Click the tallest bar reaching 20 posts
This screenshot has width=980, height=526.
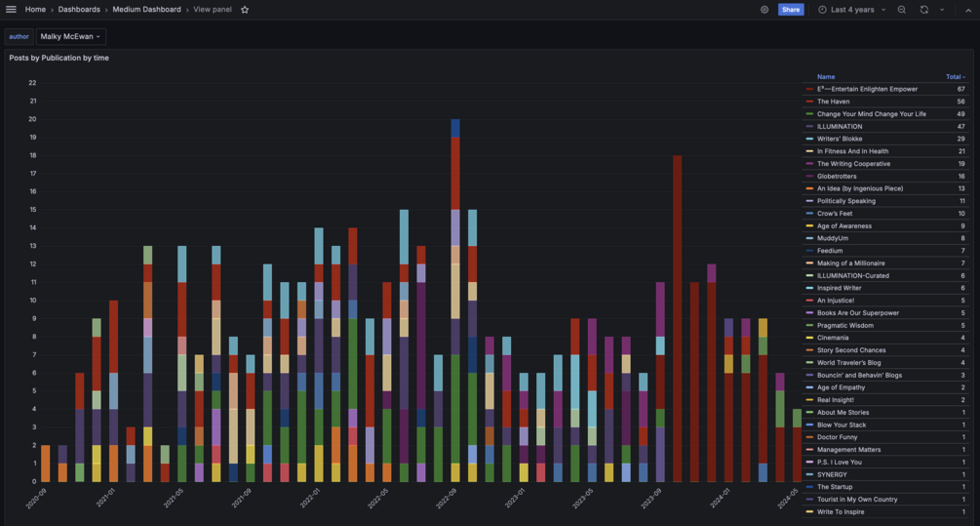[455, 301]
